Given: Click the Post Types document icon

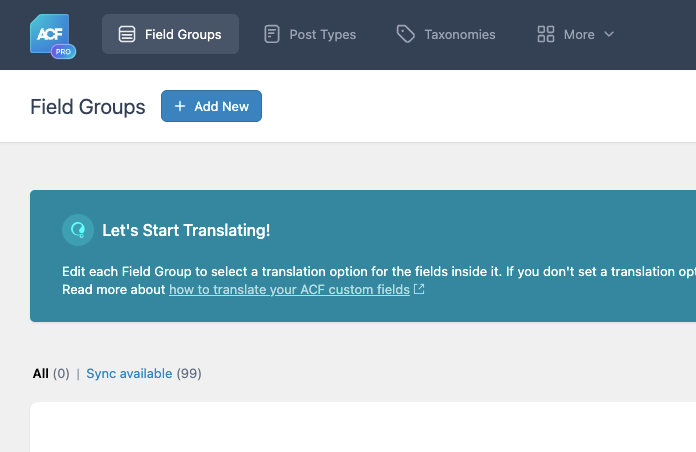Looking at the screenshot, I should tap(272, 34).
